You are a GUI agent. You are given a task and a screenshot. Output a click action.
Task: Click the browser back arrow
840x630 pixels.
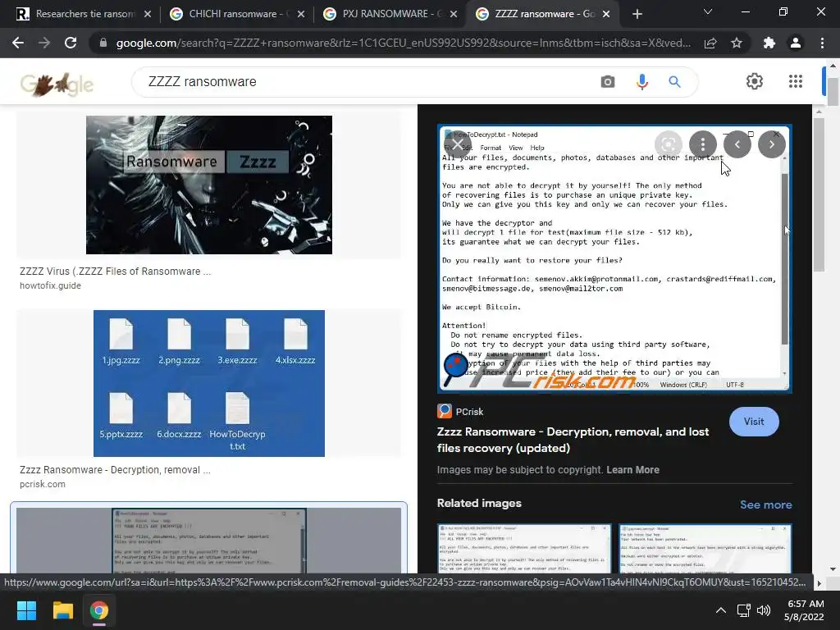pos(18,43)
